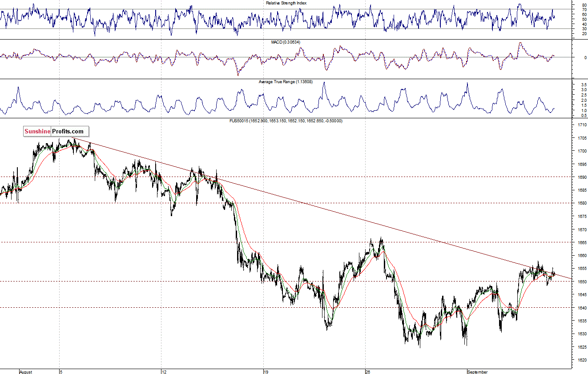Click the 1680 price axis label
Image resolution: width=588 pixels, height=374 pixels.
(581, 204)
